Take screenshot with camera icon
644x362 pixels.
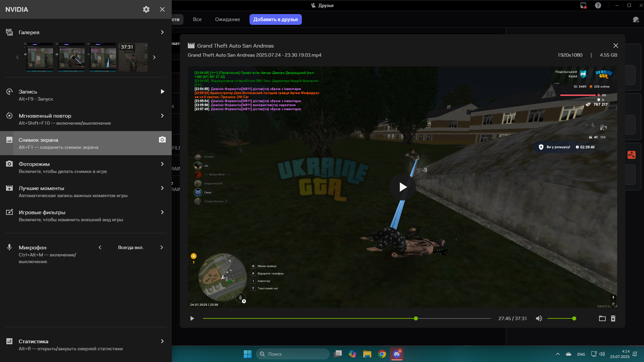(x=162, y=139)
